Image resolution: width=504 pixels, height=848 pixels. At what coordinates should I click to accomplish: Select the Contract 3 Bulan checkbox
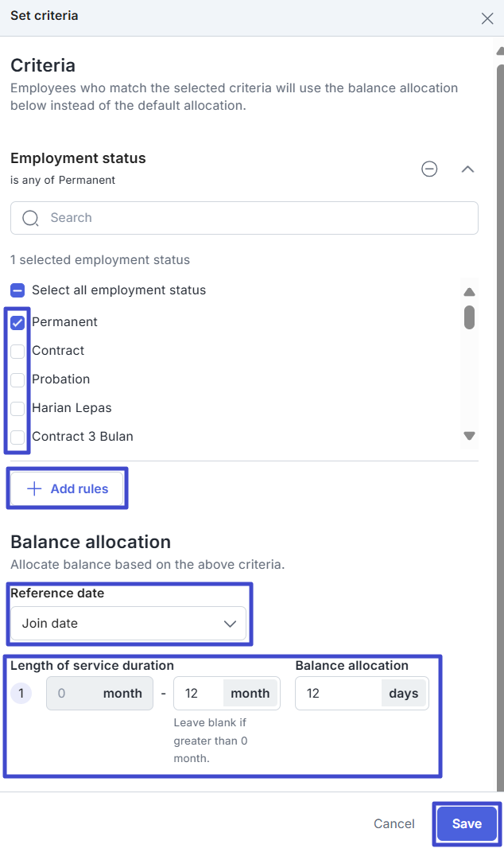coord(17,437)
